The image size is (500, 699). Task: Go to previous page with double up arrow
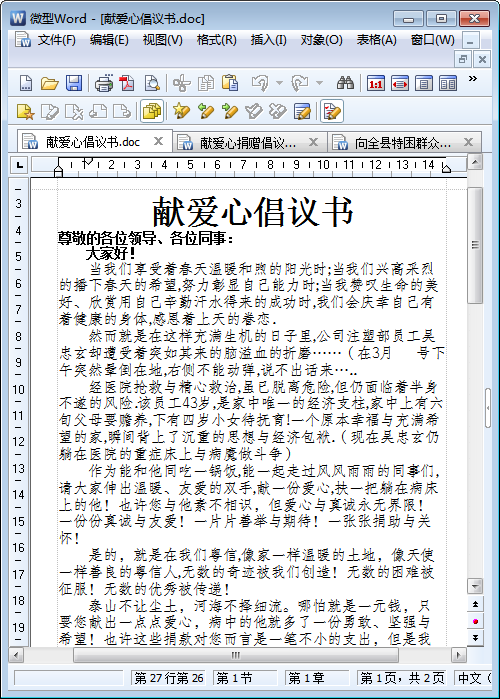(475, 604)
